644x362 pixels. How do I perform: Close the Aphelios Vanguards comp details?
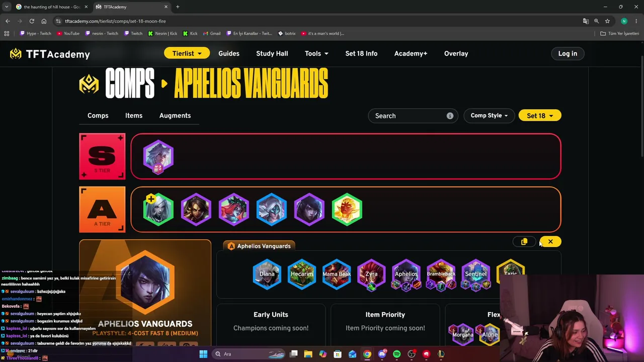(x=550, y=242)
